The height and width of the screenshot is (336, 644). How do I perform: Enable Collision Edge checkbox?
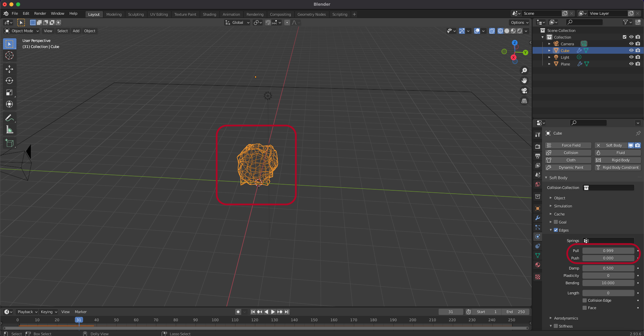click(585, 300)
